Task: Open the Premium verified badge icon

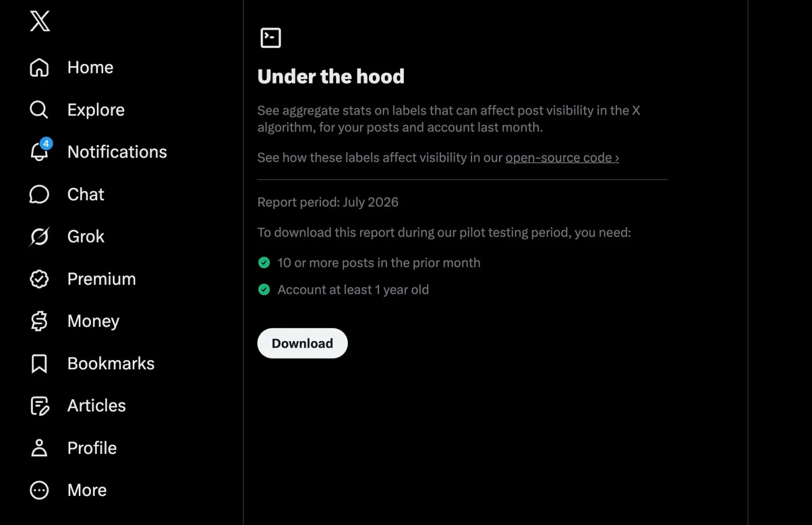Action: [x=39, y=279]
